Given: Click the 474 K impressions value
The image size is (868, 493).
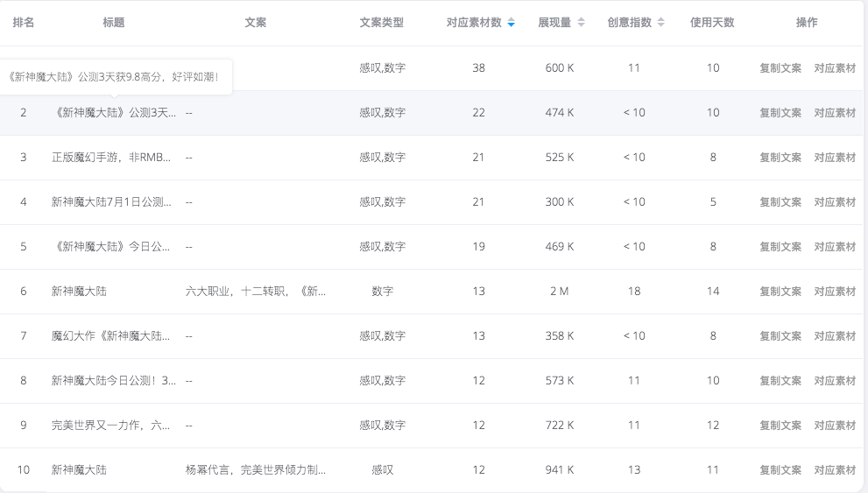Looking at the screenshot, I should click(559, 113).
